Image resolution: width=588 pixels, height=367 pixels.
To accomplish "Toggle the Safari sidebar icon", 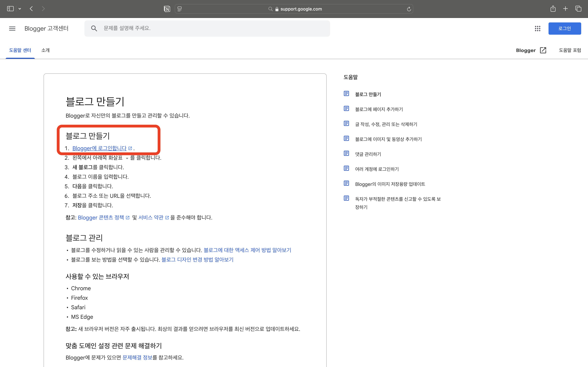I will (10, 9).
